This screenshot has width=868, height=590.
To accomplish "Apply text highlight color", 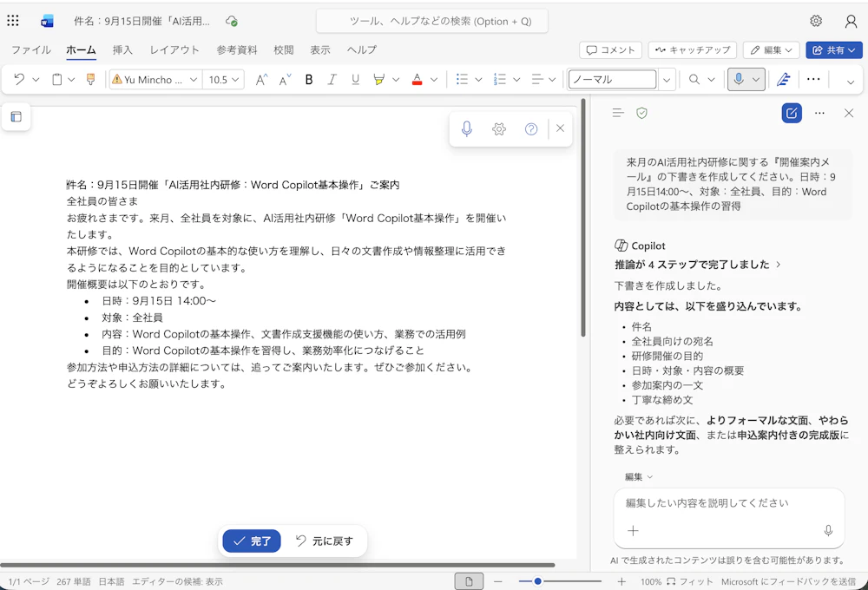I will click(x=378, y=80).
